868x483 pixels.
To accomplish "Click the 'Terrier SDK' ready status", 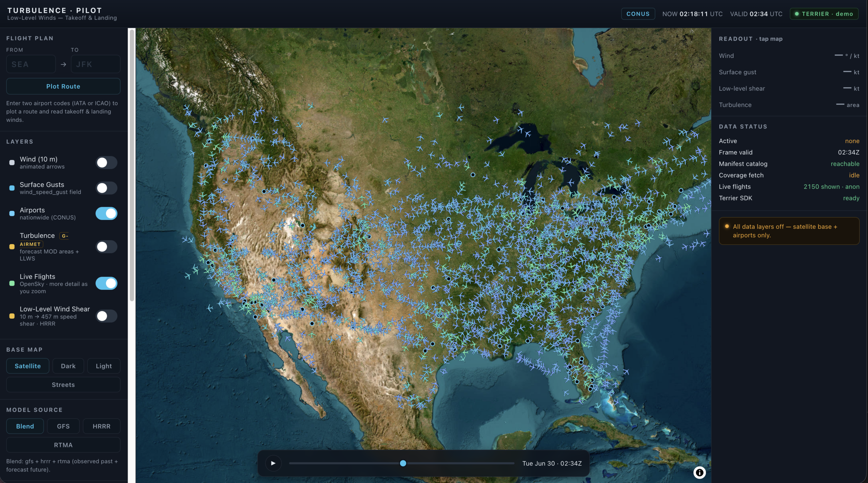I will coord(851,198).
